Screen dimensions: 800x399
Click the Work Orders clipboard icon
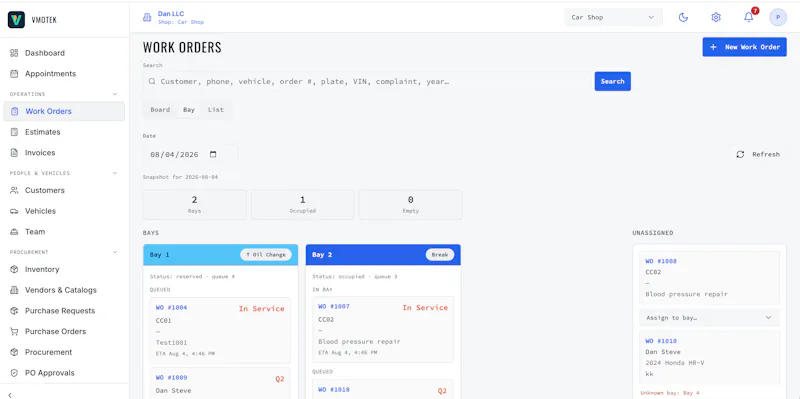[14, 111]
